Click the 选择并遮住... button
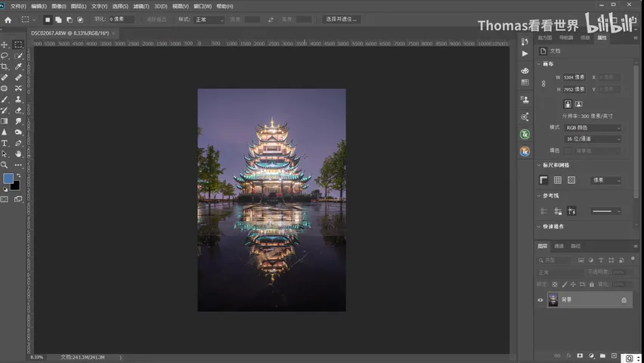This screenshot has width=644, height=363. (x=342, y=20)
